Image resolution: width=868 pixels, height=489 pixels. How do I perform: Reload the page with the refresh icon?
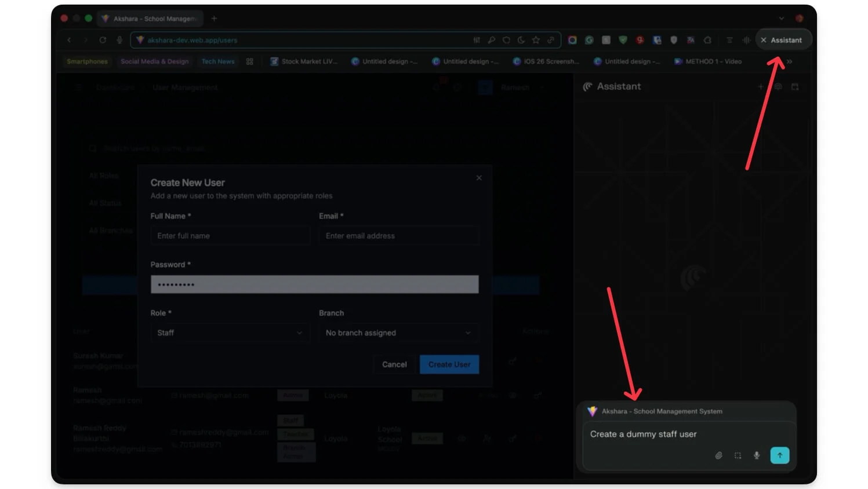click(103, 40)
